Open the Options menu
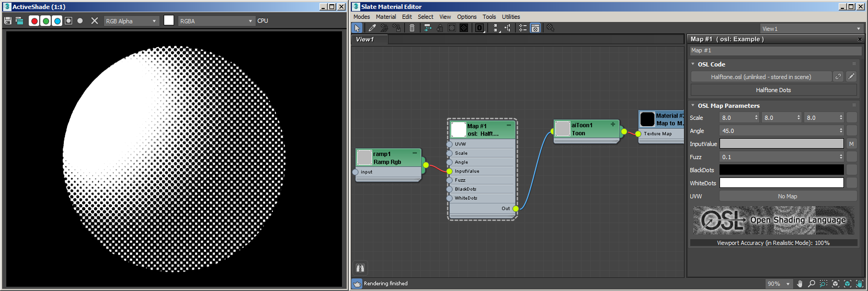The height and width of the screenshot is (291, 868). [467, 17]
